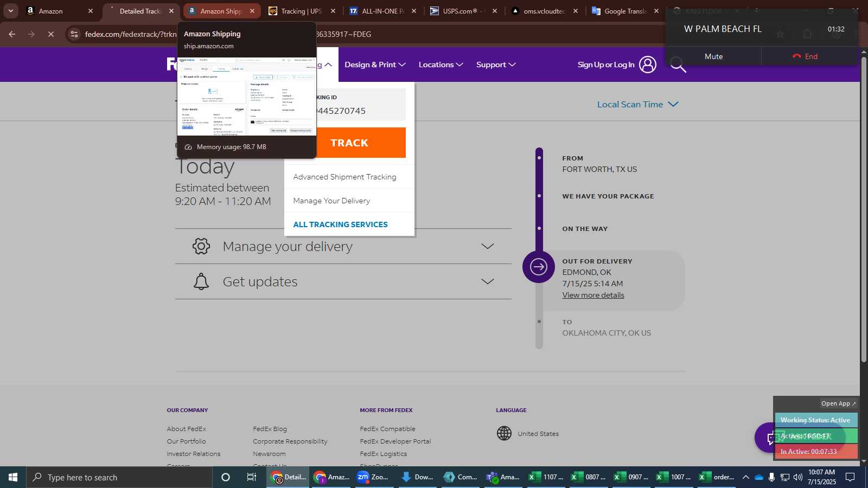Close the Amazon Shipping tab
Screen dimensions: 868x488
point(252,11)
